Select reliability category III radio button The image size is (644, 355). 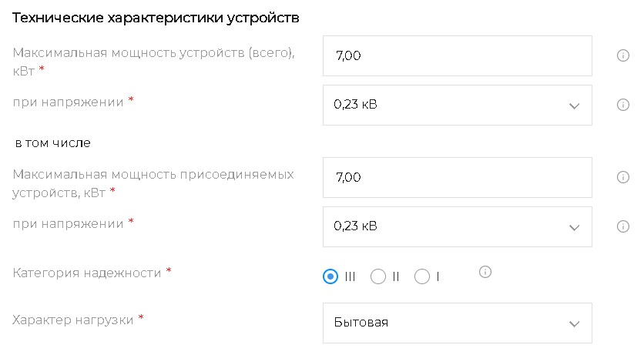(x=330, y=276)
